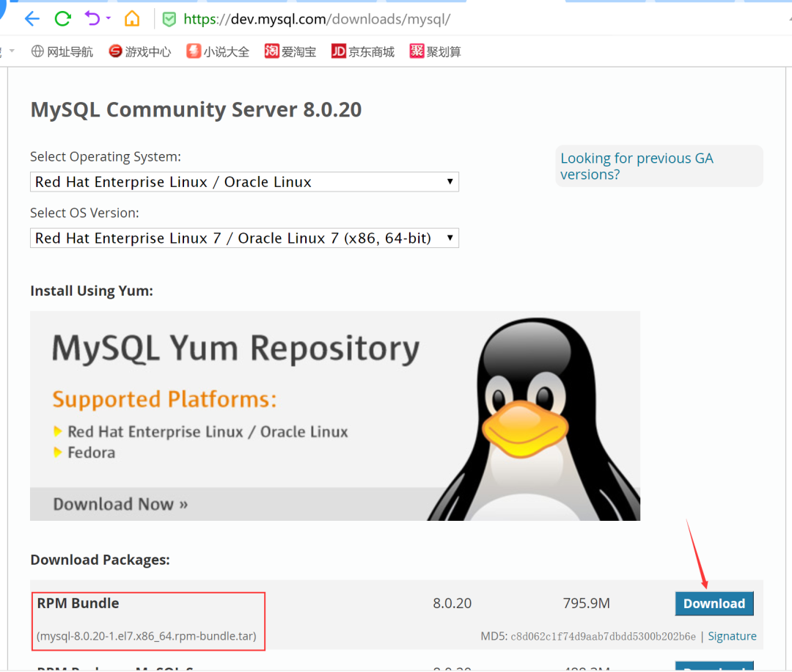
Task: Click the 795.9M file size value
Action: coord(587,603)
